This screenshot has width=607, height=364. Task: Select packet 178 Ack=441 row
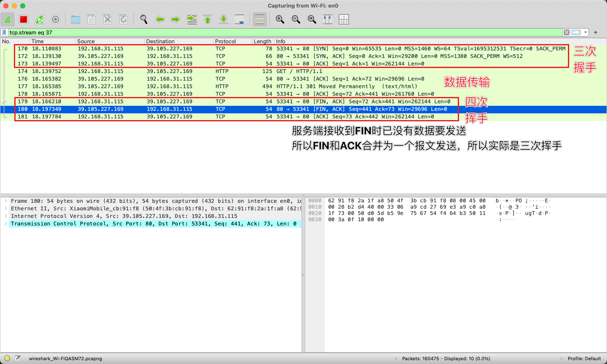click(303, 94)
